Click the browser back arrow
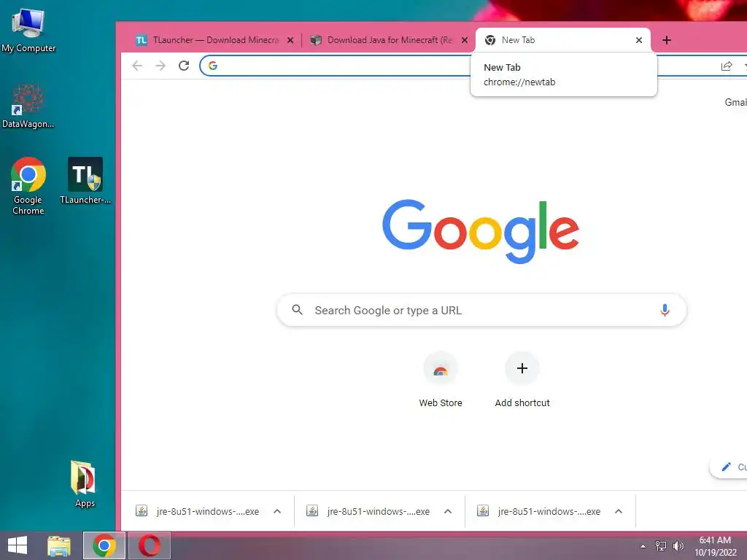747x560 pixels. pos(137,66)
